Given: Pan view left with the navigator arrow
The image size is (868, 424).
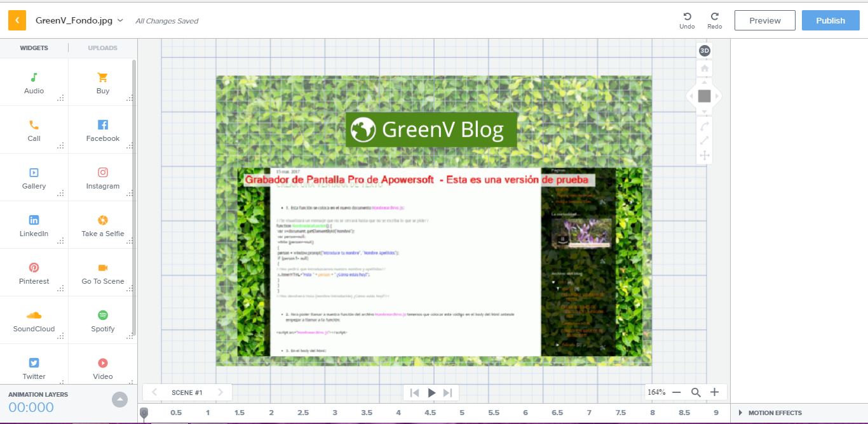Looking at the screenshot, I should pos(691,96).
